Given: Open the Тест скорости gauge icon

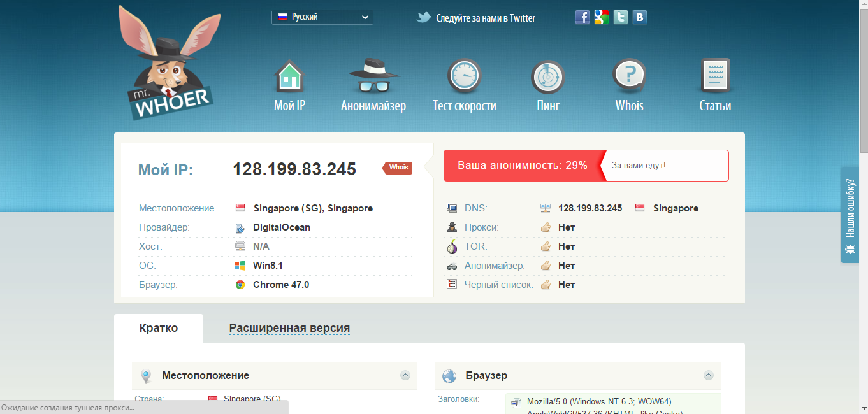Looking at the screenshot, I should tap(464, 76).
